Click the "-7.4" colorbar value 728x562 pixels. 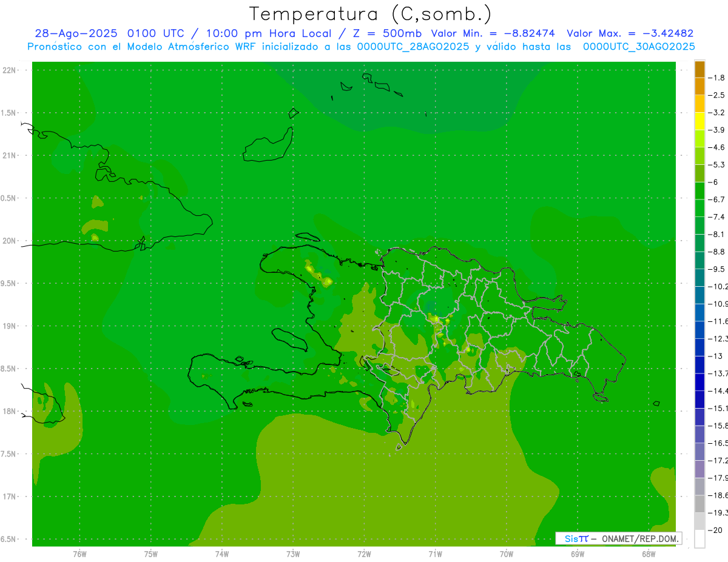point(718,216)
